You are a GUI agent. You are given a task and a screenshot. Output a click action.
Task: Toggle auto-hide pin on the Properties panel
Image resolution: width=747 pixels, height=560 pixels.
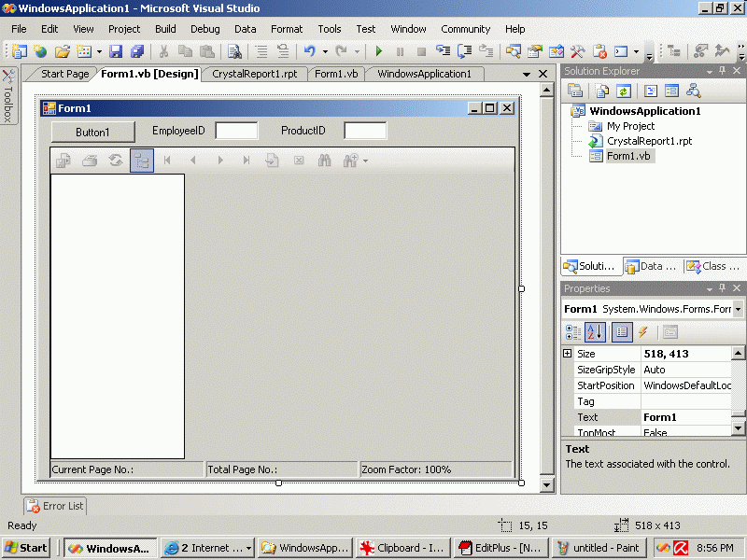723,288
